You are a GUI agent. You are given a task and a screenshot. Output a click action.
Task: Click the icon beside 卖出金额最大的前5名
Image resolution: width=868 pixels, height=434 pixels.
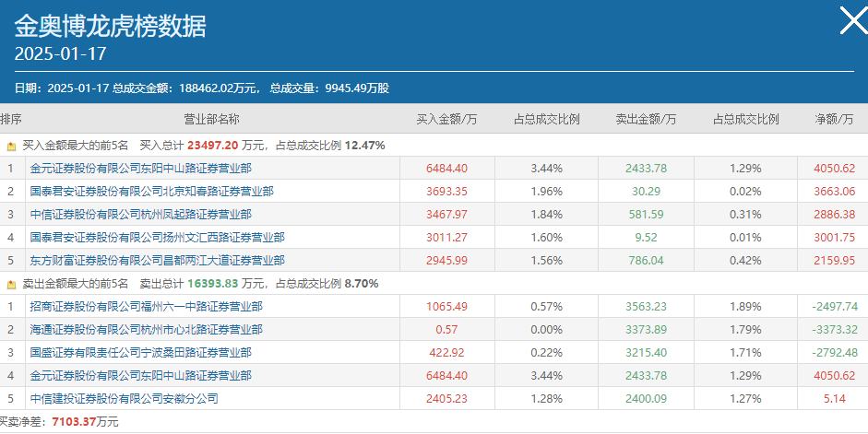[x=12, y=285]
